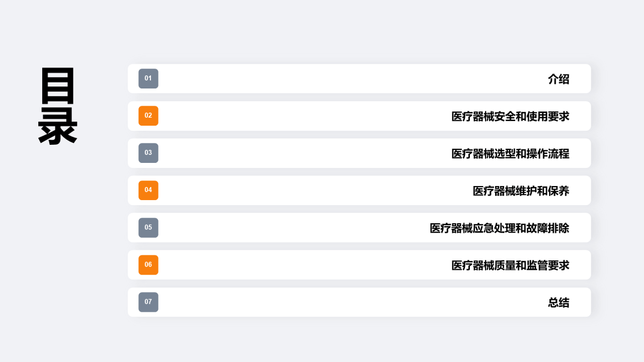644x362 pixels.
Task: Click the orange 06 number badge
Action: (148, 264)
